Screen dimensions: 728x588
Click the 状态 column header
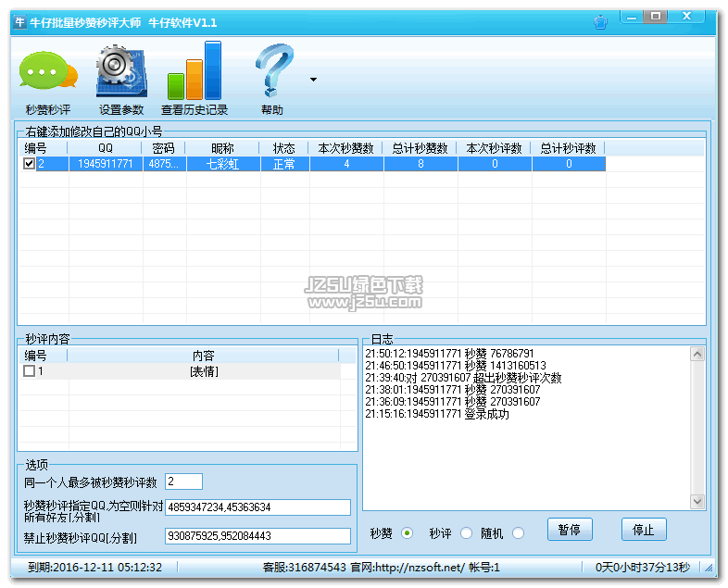[x=283, y=148]
